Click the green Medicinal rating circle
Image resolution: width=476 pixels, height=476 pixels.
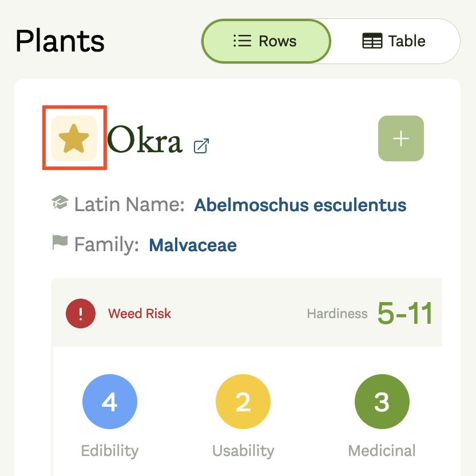pyautogui.click(x=382, y=402)
